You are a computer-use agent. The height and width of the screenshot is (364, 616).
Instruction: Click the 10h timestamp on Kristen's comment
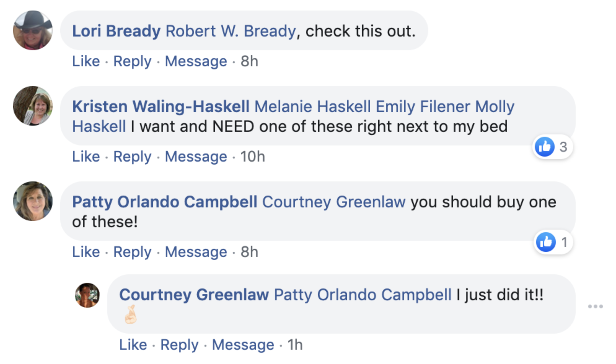(x=253, y=157)
